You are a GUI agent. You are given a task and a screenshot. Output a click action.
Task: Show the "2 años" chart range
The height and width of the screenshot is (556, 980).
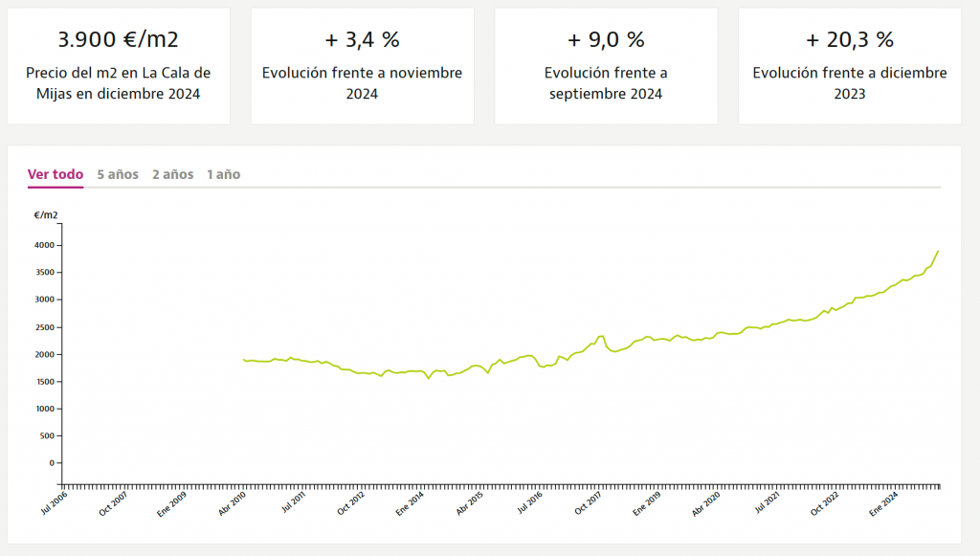pyautogui.click(x=172, y=174)
